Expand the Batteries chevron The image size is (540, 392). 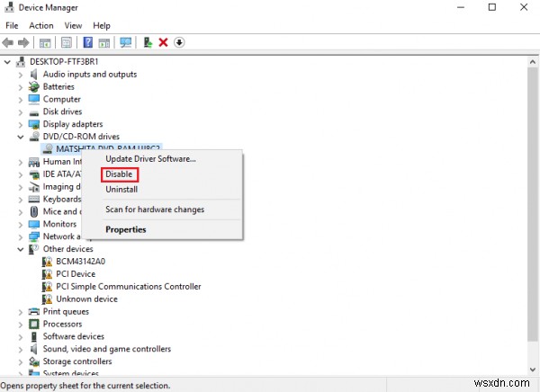[21, 87]
